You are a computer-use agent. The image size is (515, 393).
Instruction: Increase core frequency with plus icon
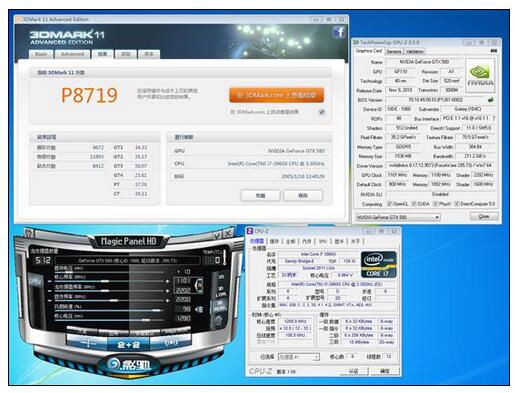pos(168,281)
